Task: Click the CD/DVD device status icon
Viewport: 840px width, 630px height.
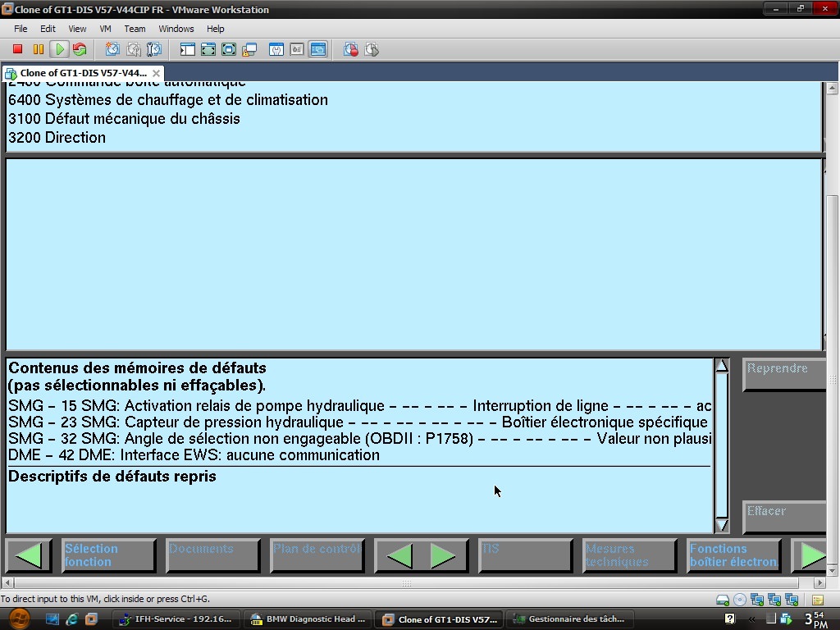Action: point(739,600)
